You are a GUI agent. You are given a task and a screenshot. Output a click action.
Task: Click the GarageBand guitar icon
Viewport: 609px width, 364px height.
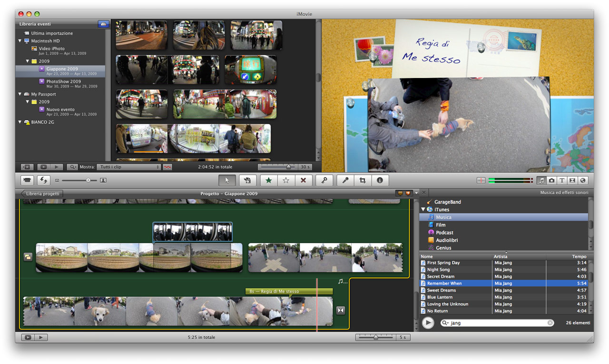click(430, 202)
